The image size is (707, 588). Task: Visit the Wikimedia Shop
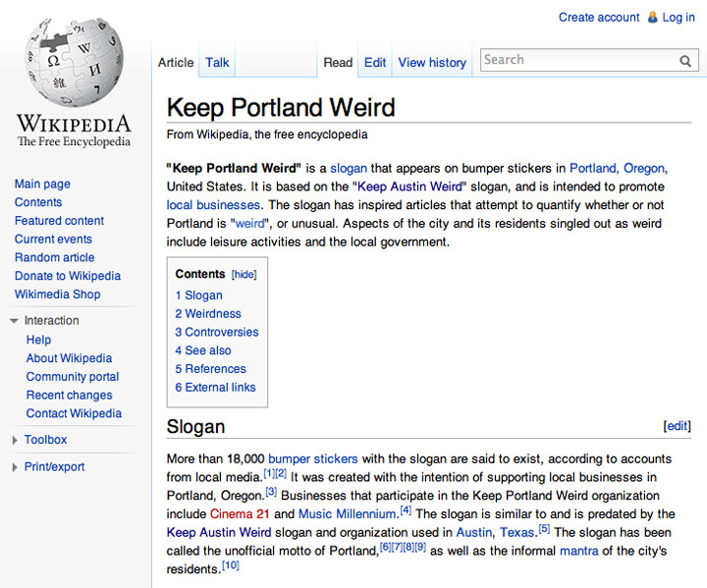(x=57, y=294)
